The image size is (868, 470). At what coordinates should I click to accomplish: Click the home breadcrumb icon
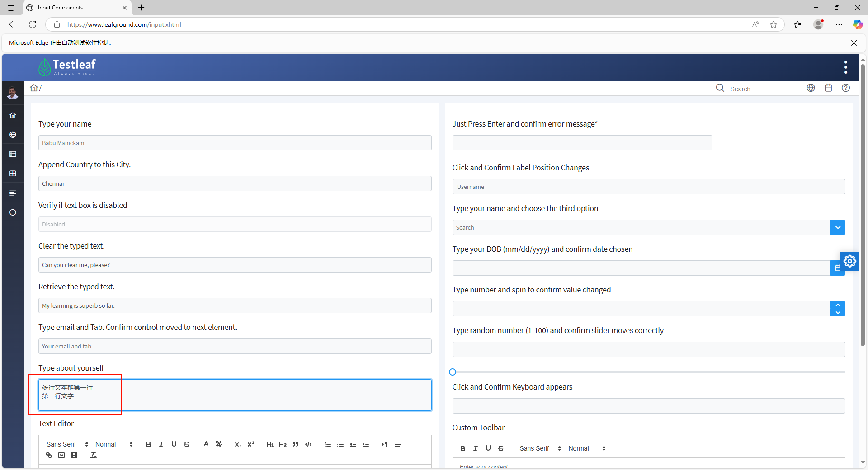34,88
